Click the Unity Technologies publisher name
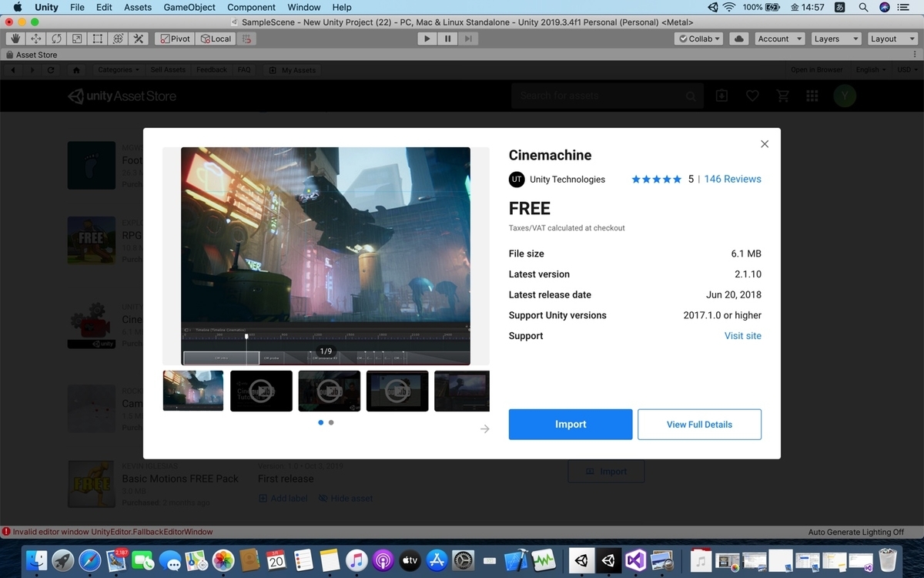Screen dimensions: 924x578 (567, 180)
